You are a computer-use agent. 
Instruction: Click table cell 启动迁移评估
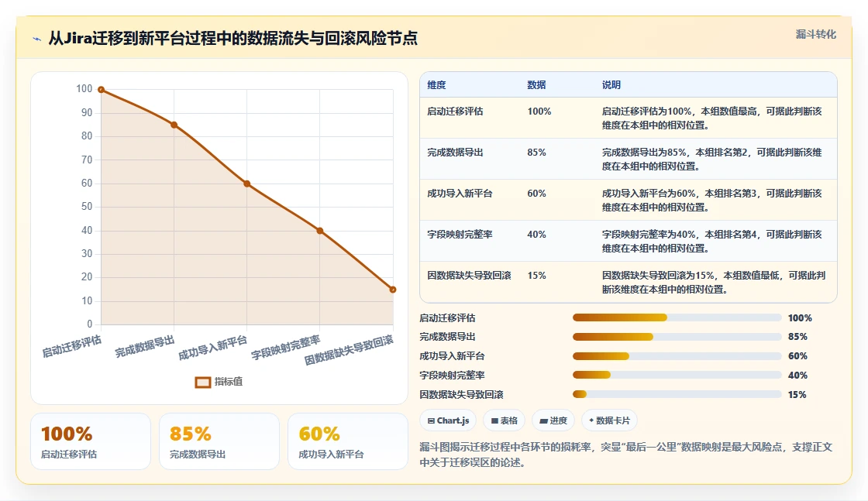point(455,112)
